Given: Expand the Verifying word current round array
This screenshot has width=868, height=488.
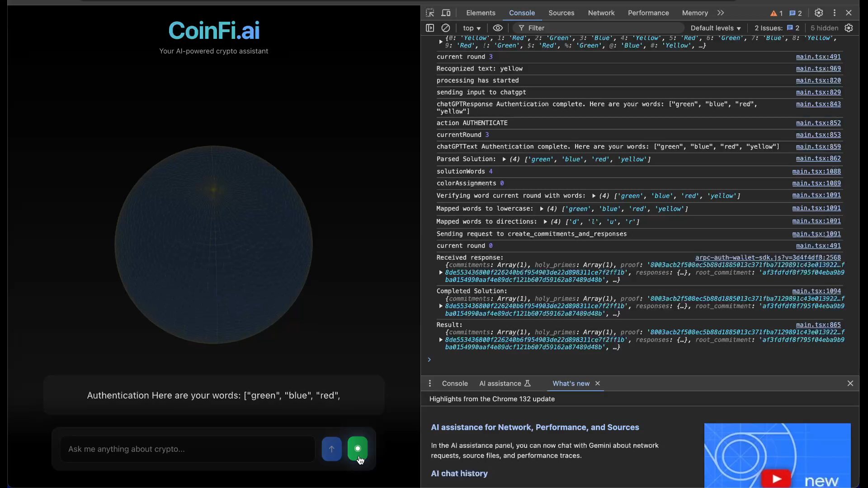Looking at the screenshot, I should 594,196.
